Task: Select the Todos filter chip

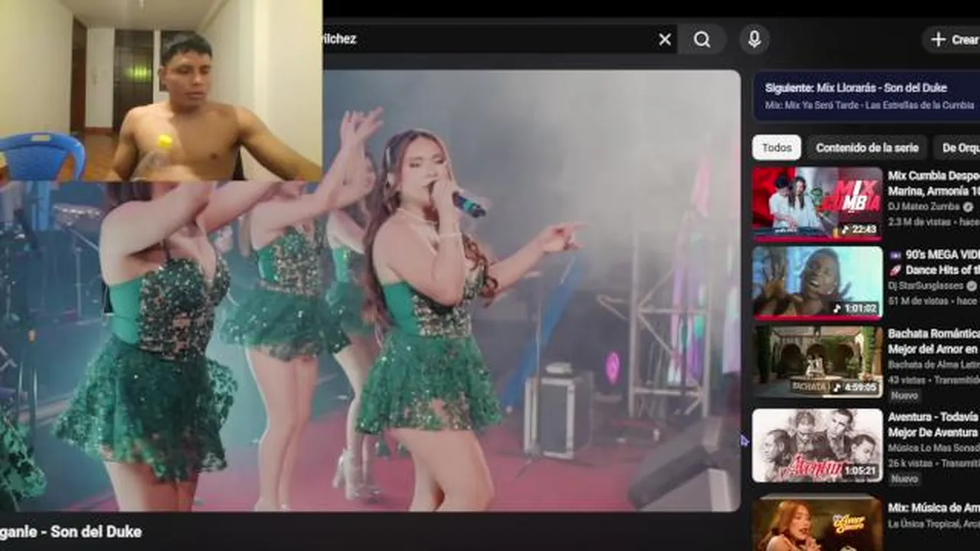Action: (776, 148)
